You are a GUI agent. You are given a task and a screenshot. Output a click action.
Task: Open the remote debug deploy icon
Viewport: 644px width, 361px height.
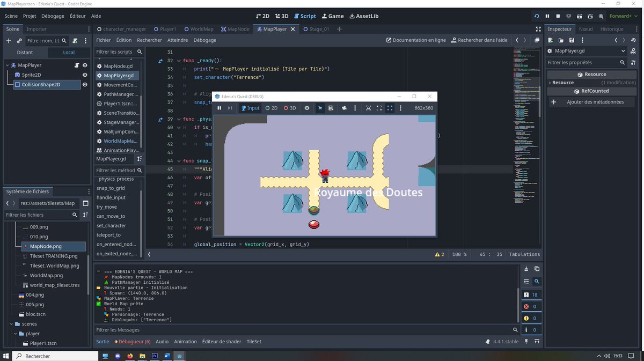(x=569, y=16)
